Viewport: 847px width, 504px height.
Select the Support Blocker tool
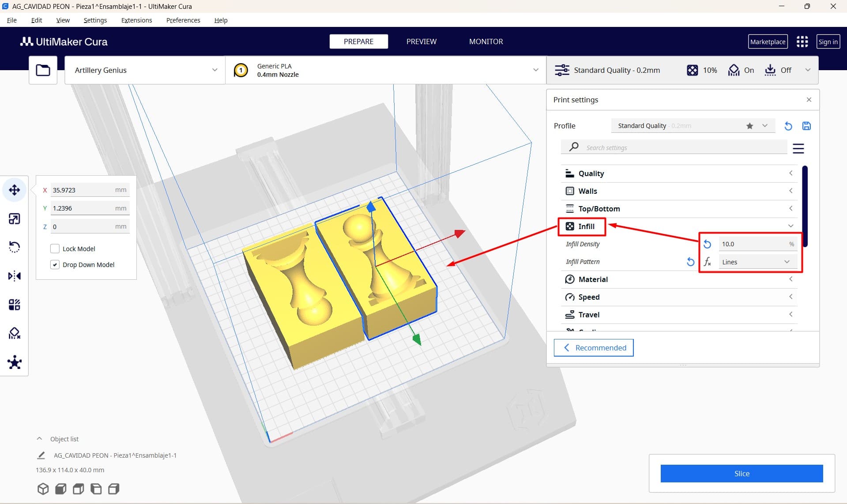tap(15, 334)
